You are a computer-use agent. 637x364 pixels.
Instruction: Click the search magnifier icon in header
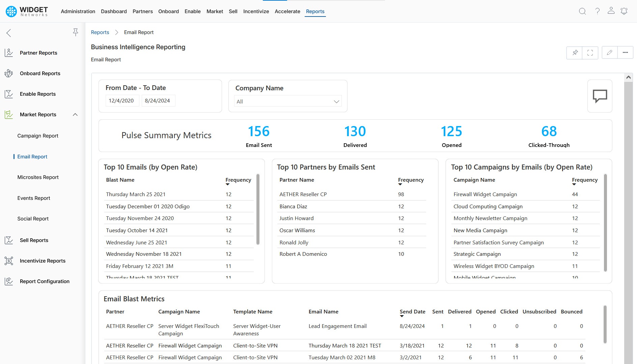582,11
